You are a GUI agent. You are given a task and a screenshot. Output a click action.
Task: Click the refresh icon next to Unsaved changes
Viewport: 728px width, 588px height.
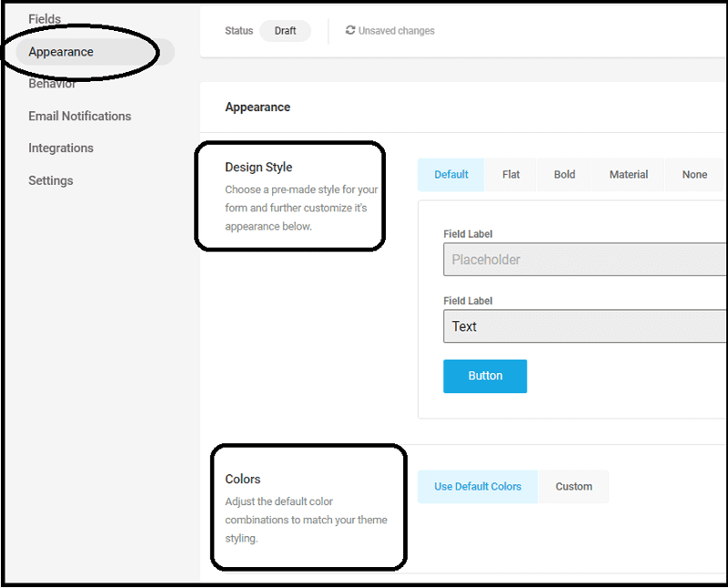350,30
